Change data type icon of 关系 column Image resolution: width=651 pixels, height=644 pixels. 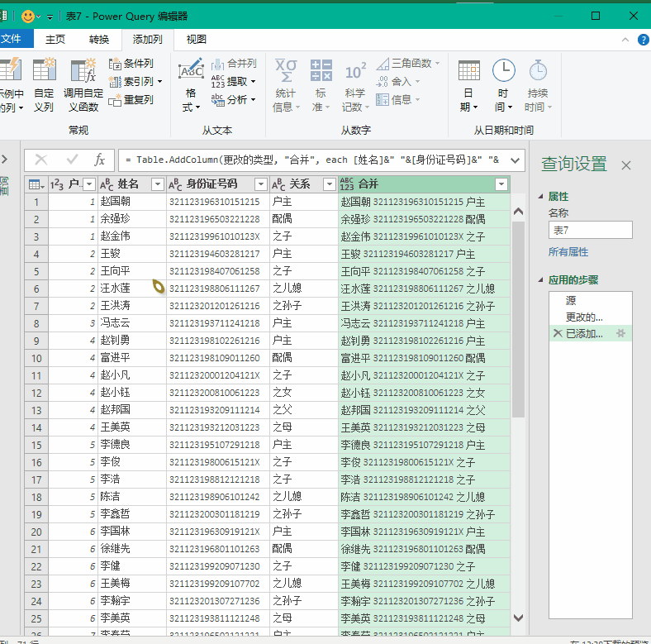[x=278, y=184]
